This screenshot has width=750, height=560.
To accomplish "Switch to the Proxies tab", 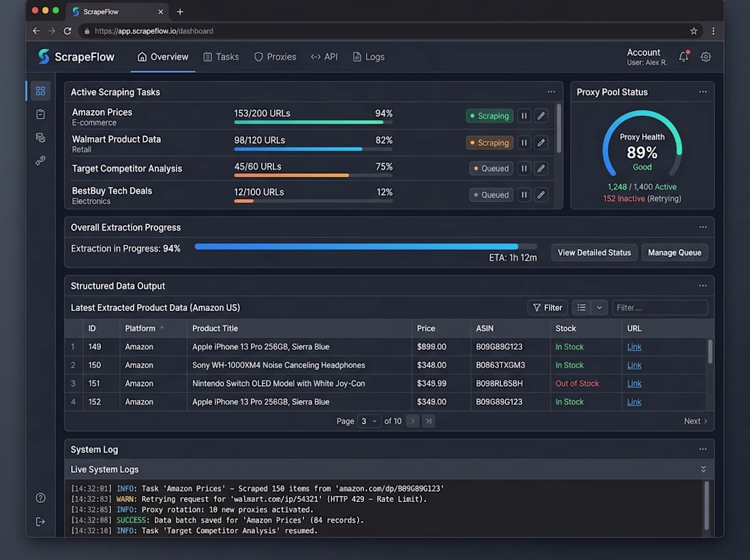I will point(275,57).
